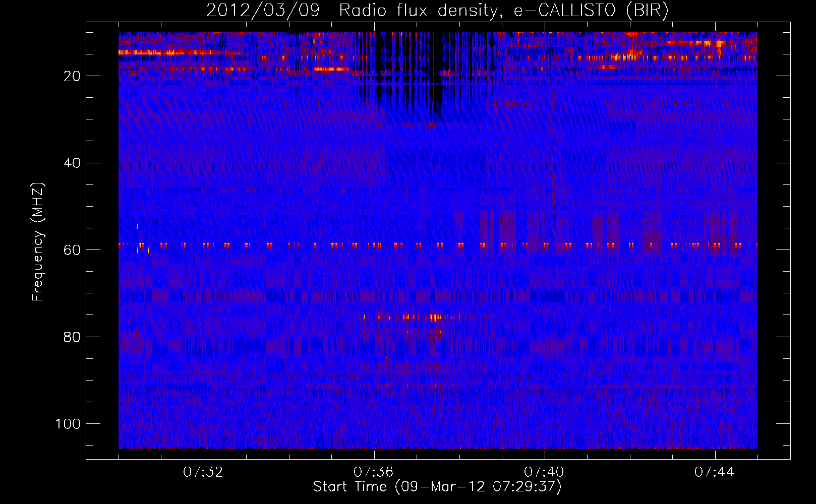The image size is (816, 504).
Task: Click the 60 MHz frequency tick label
Action: (x=73, y=250)
